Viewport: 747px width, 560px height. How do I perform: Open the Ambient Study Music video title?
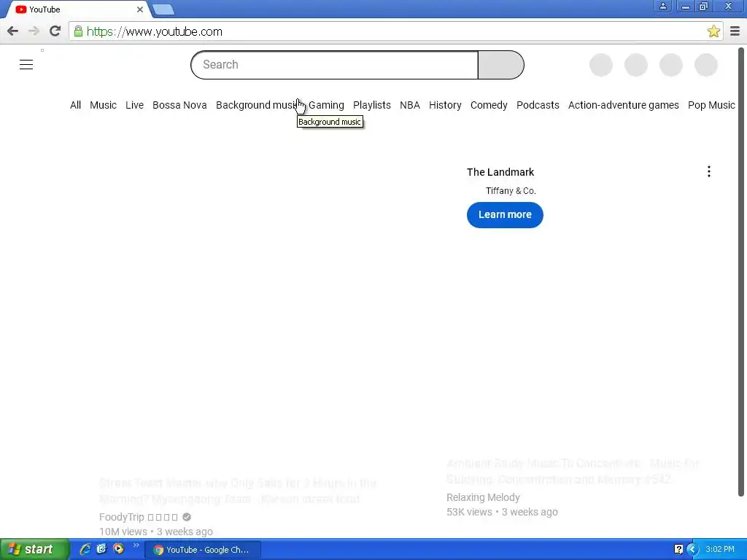[x=573, y=472]
